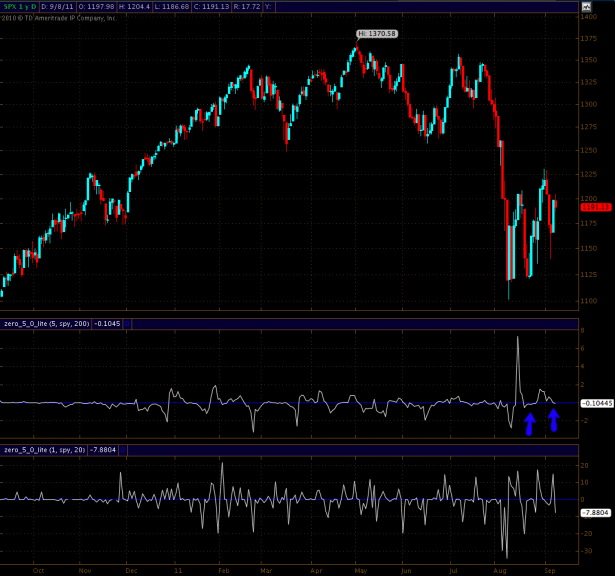Click the 1300 price axis label
Viewport: 615px width, 576px height.
click(589, 104)
